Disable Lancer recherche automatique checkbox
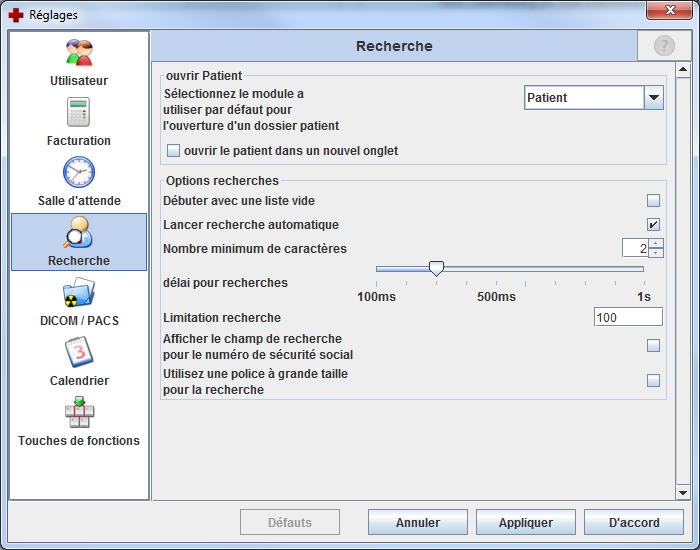The width and height of the screenshot is (700, 550). pyautogui.click(x=653, y=225)
